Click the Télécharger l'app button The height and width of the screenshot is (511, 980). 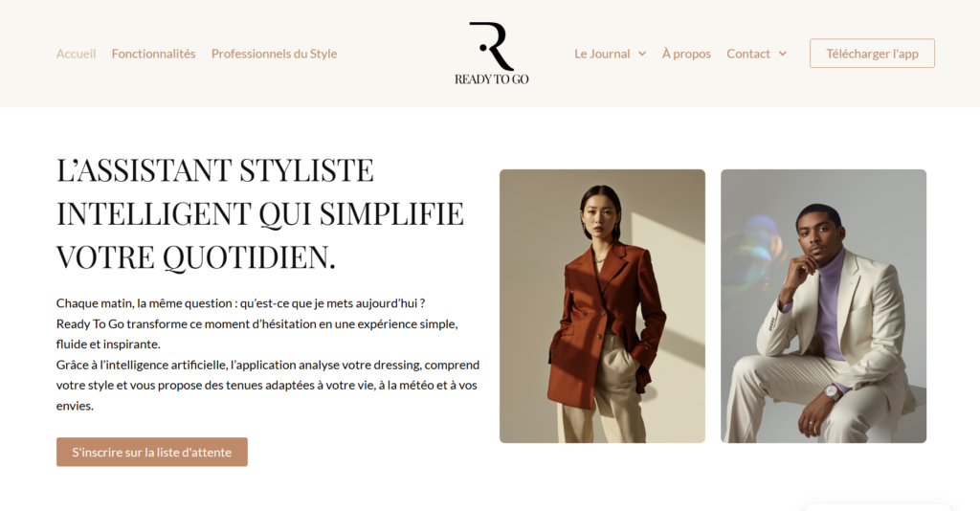pyautogui.click(x=873, y=54)
